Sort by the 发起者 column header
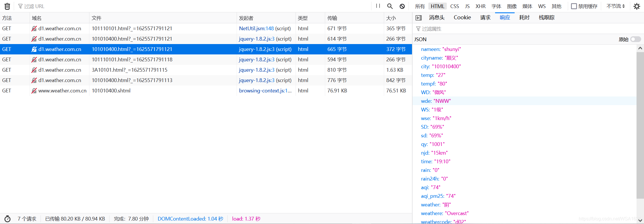The height and width of the screenshot is (224, 644). pos(266,18)
